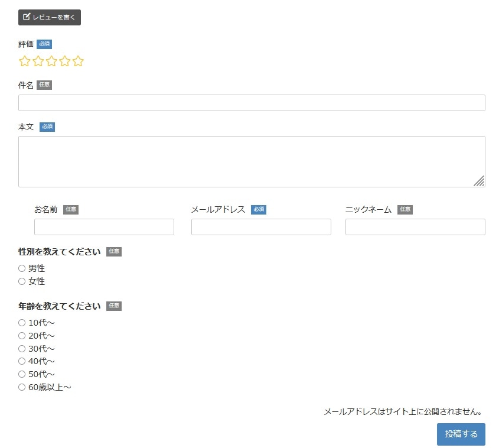Focus the お名前 name field
Image resolution: width=499 pixels, height=448 pixels.
(104, 227)
